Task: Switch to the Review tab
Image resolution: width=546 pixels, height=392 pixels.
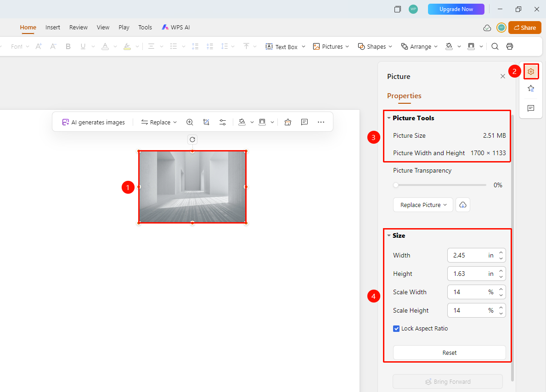Action: (79, 27)
